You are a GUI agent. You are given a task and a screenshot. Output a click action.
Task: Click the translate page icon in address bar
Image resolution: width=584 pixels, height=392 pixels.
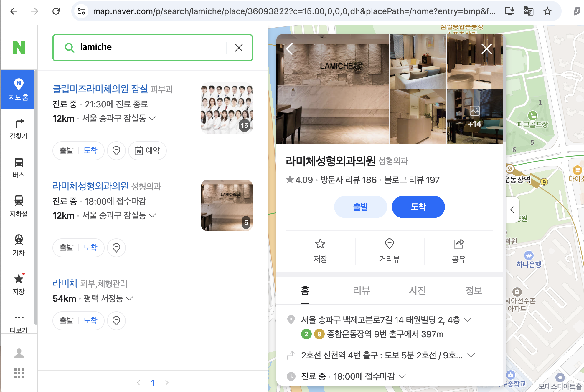[x=528, y=11]
